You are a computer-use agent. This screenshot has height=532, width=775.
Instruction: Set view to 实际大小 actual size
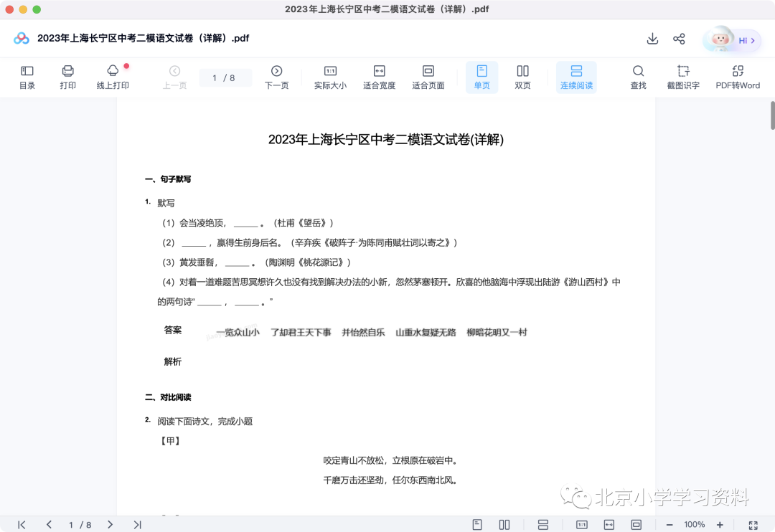click(330, 77)
